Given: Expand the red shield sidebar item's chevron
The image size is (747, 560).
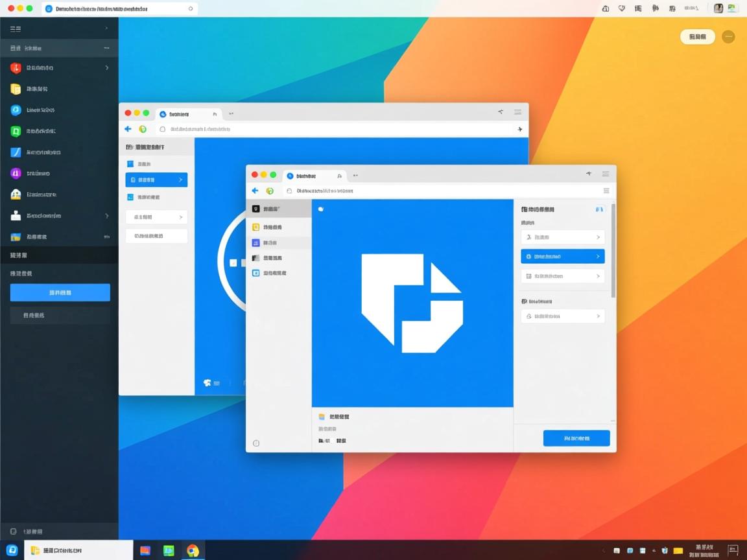Looking at the screenshot, I should pyautogui.click(x=107, y=67).
